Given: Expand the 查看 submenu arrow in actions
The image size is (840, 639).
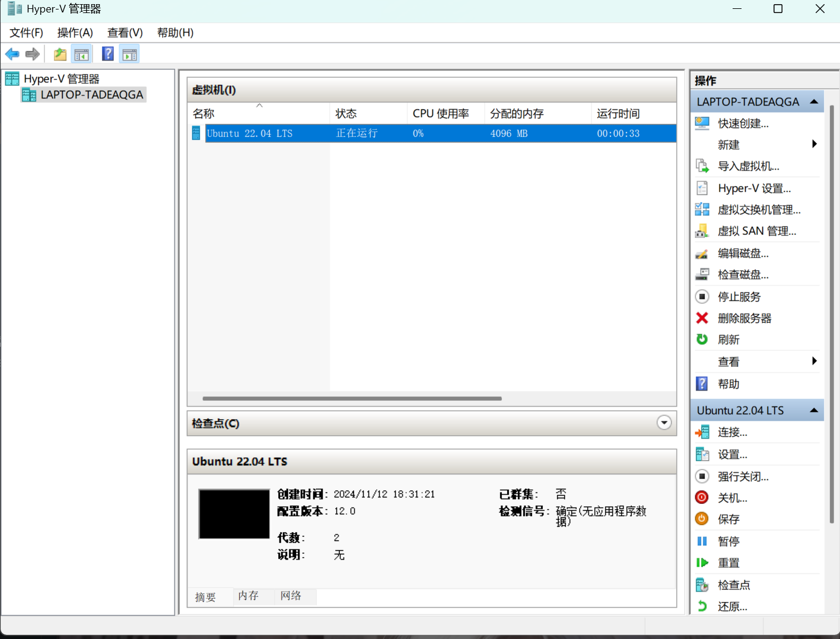Looking at the screenshot, I should click(814, 361).
